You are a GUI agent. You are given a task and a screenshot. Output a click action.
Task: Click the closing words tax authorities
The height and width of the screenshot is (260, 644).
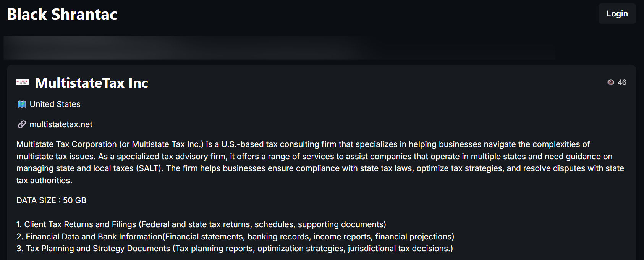point(44,181)
